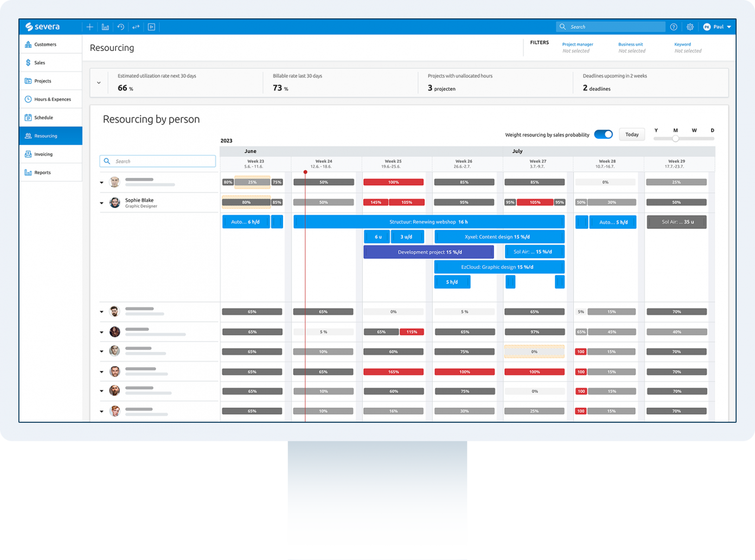The width and height of the screenshot is (755, 560).
Task: Open the Xyxel: Content design allocation
Action: point(499,237)
